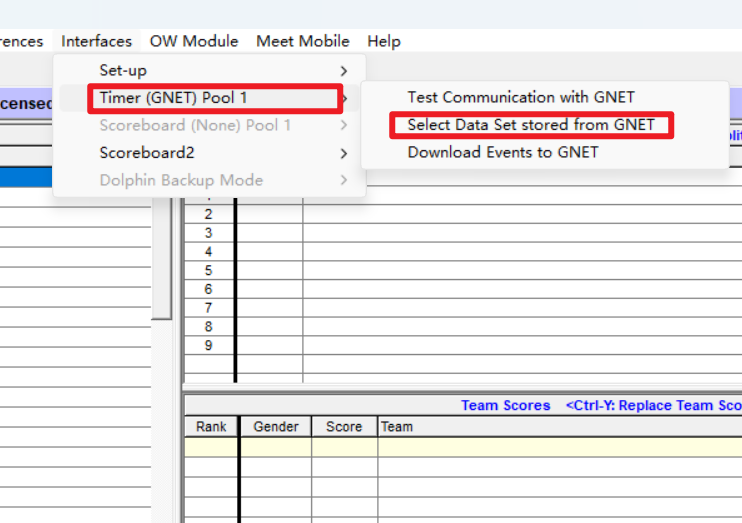Viewport: 742px width, 523px height.
Task: Click the Rank column header
Action: (x=211, y=427)
